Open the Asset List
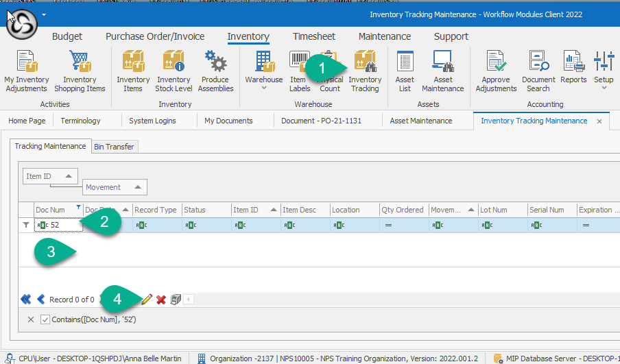This screenshot has width=620, height=364. pyautogui.click(x=405, y=72)
